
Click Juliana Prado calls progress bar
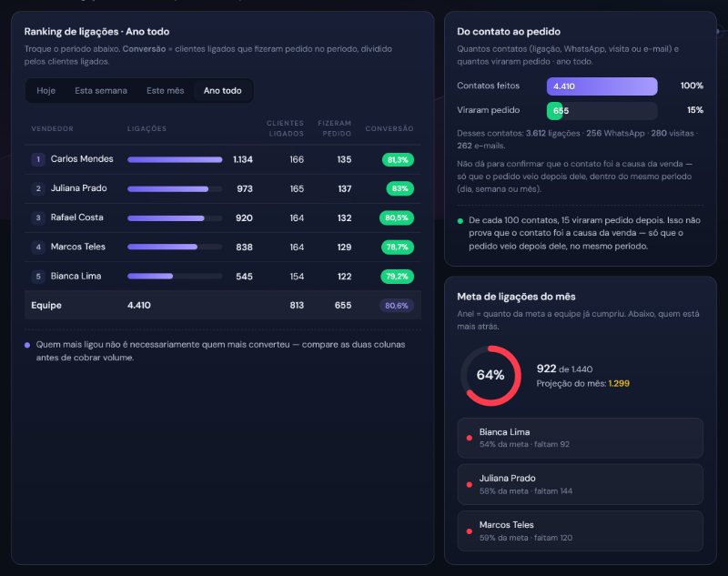click(175, 189)
